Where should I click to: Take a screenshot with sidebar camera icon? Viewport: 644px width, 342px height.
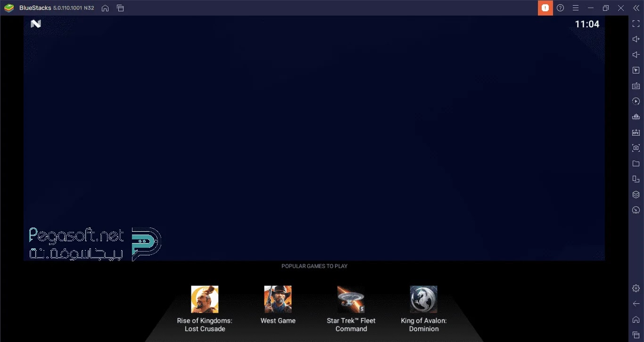[636, 148]
